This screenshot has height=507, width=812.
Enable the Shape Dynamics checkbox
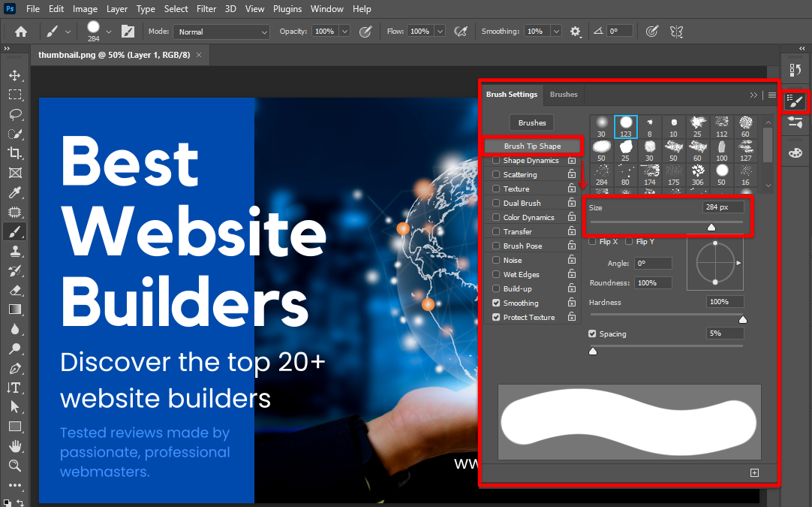tap(496, 161)
